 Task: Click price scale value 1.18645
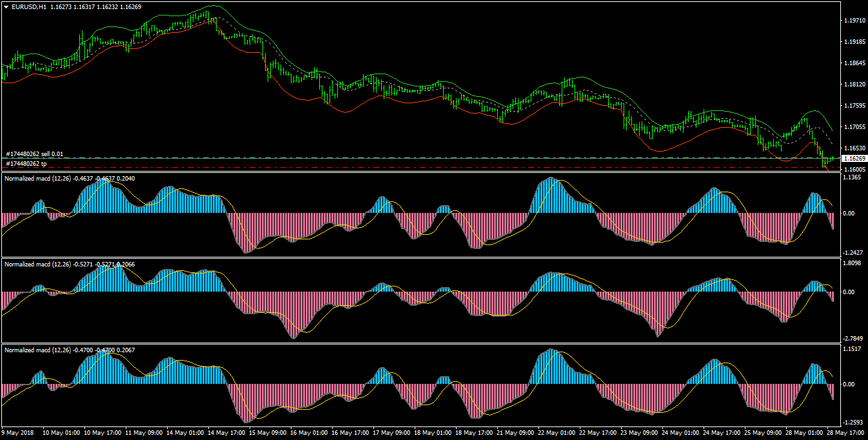[x=853, y=63]
